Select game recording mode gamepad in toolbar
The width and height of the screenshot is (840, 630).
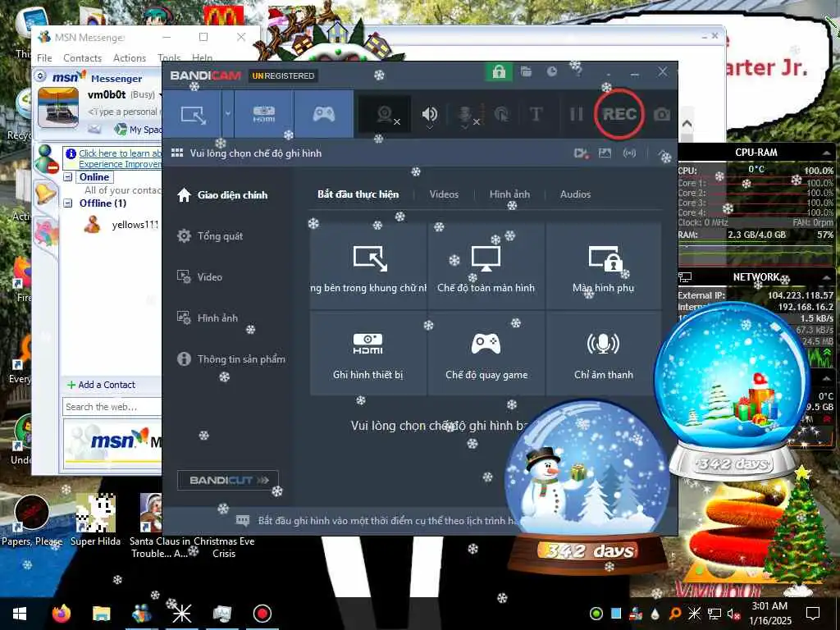(323, 114)
